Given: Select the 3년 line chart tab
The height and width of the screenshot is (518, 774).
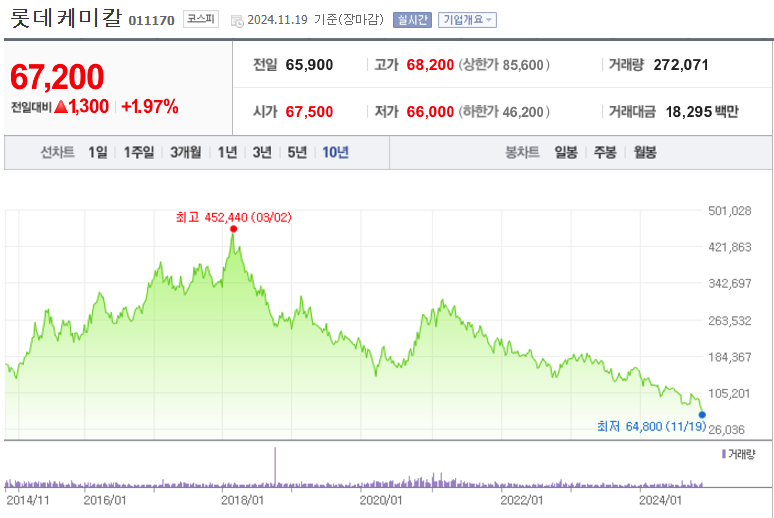Looking at the screenshot, I should point(262,152).
